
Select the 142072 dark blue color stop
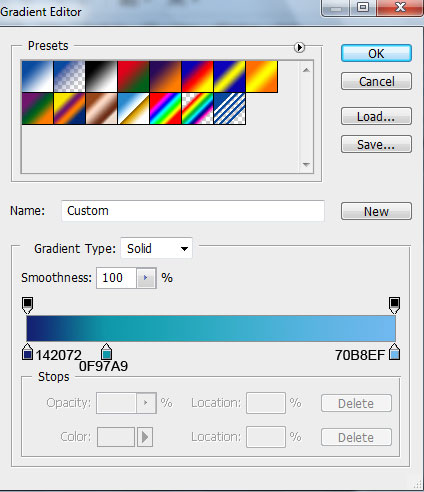27,352
